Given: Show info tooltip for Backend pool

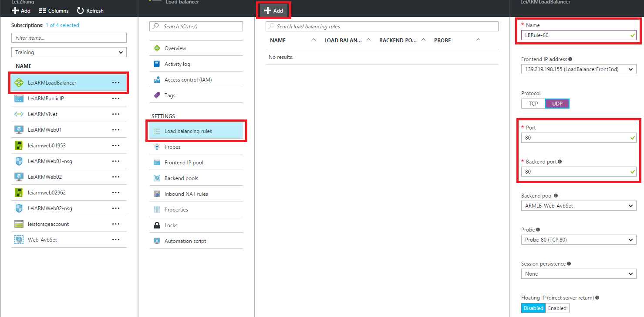Looking at the screenshot, I should (556, 196).
